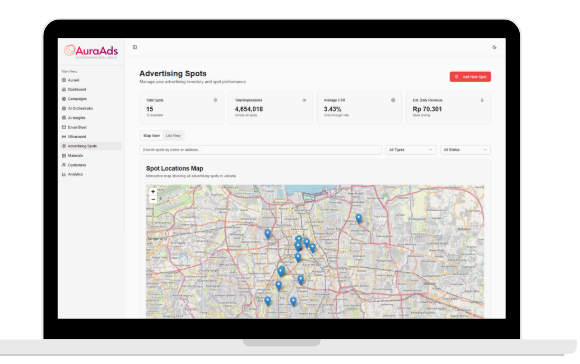Click the AuraAds logo
Screen dimensions: 580x364
tap(91, 51)
